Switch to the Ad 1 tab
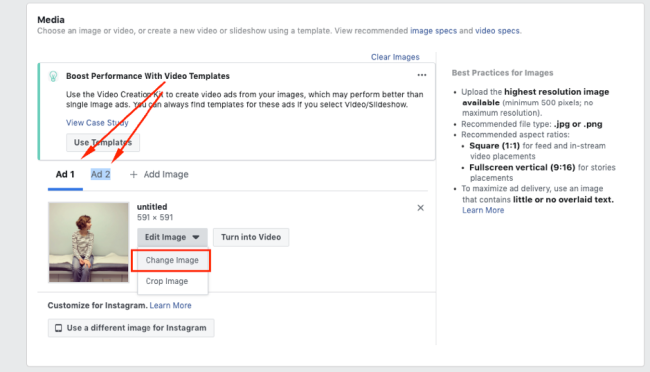Viewport: 650px width, 372px height. [65, 174]
